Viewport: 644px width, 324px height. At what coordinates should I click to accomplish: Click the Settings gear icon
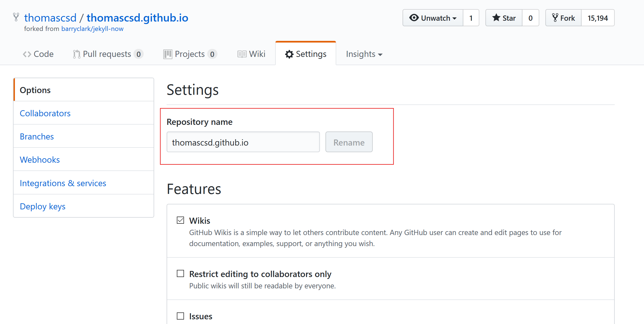(x=289, y=54)
